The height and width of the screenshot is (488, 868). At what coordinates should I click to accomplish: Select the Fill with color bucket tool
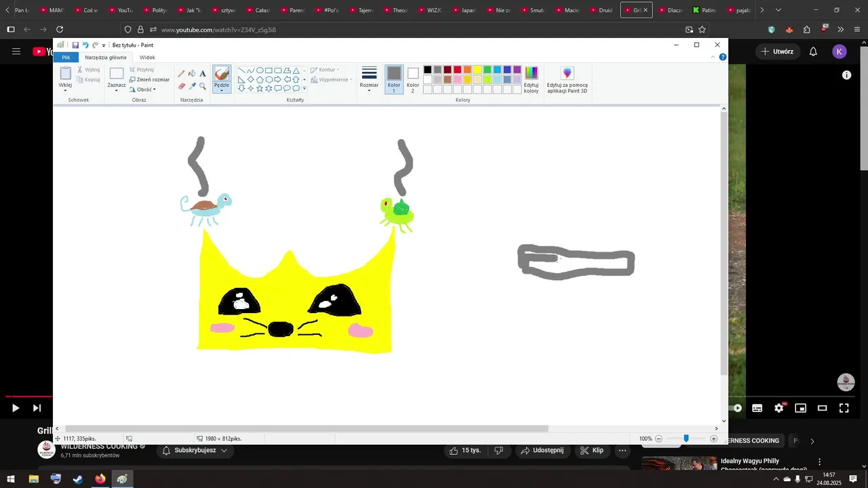(x=192, y=73)
